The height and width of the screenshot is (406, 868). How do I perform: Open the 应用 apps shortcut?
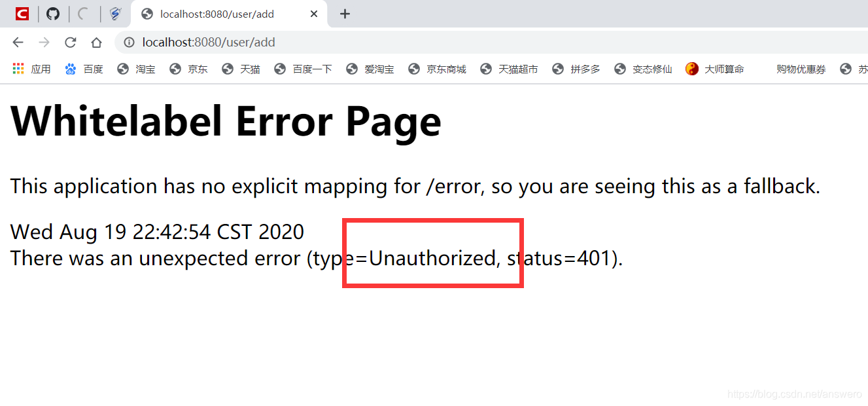(31, 69)
